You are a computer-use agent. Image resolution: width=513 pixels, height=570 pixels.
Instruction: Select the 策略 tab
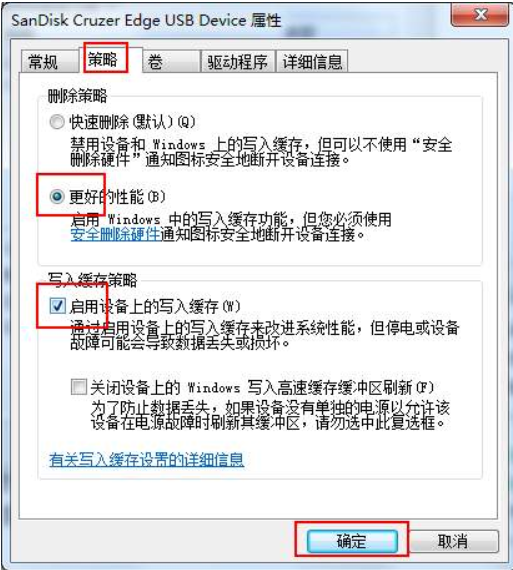[x=104, y=59]
